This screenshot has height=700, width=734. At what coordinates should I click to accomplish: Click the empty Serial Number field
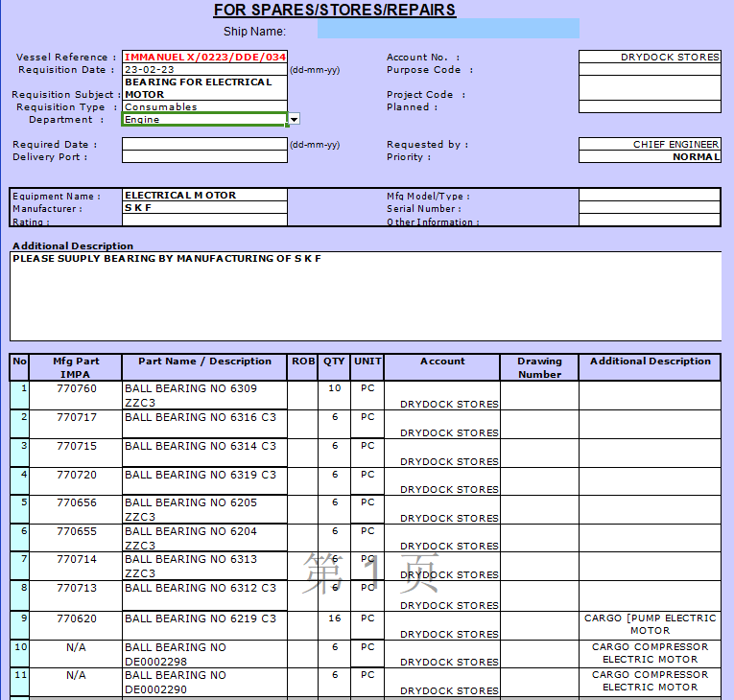(x=650, y=208)
